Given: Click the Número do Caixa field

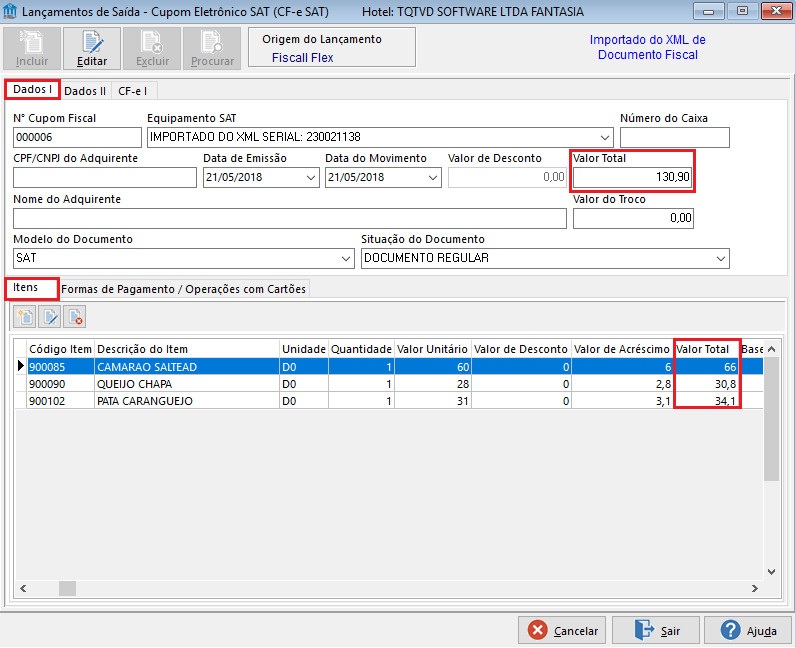Looking at the screenshot, I should tap(675, 137).
